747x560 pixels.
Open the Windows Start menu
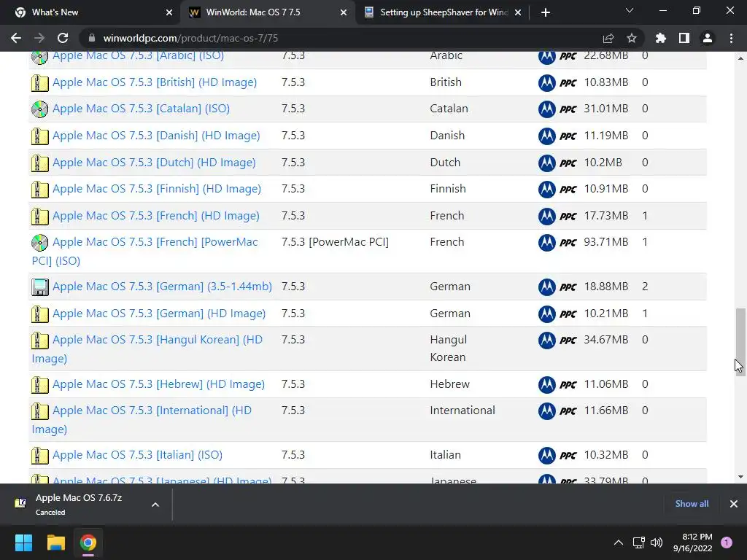[23, 542]
